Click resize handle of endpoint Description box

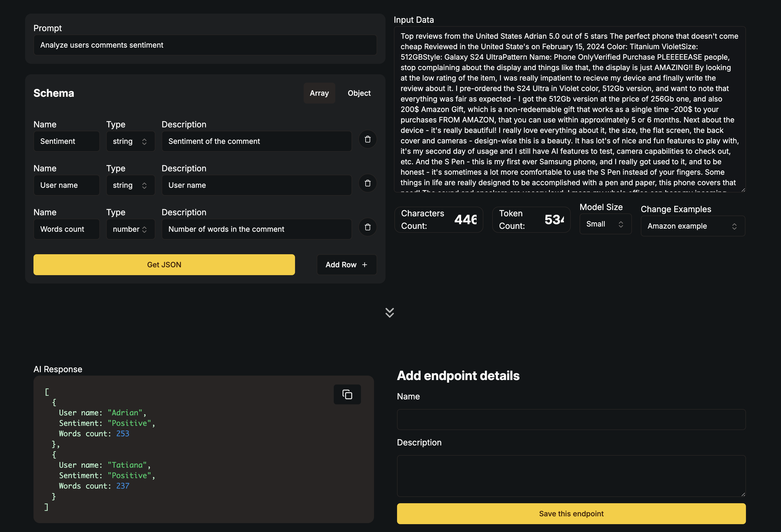743,494
